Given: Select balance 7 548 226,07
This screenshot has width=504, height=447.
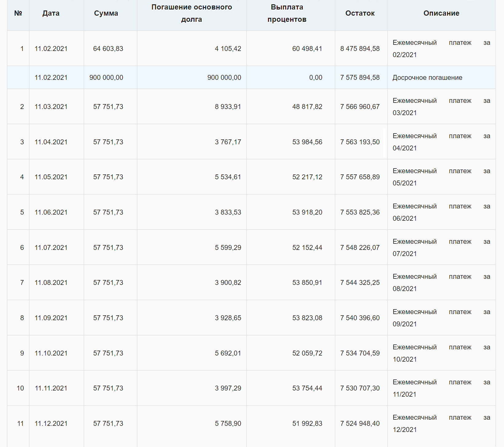Looking at the screenshot, I should (x=360, y=247).
